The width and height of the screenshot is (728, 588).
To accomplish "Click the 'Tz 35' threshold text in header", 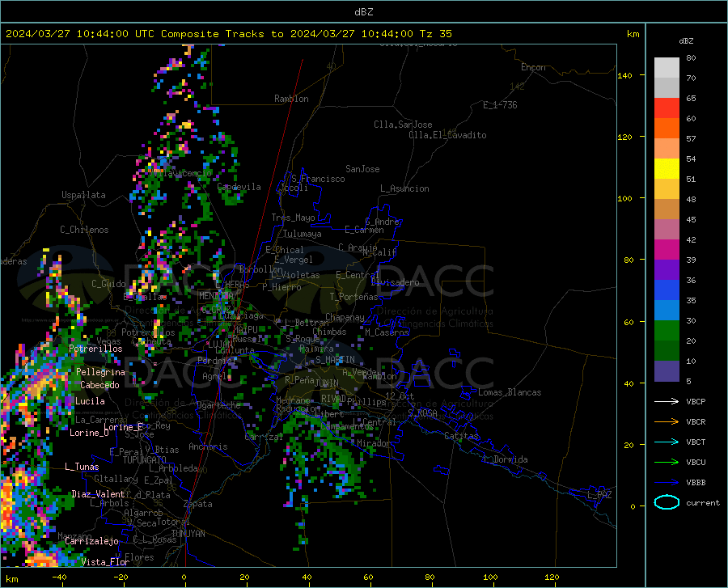I will [435, 34].
